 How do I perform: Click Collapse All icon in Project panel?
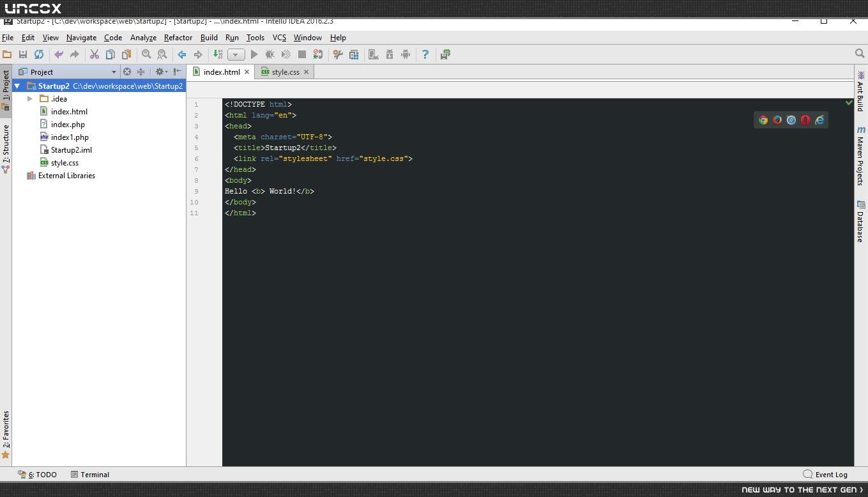coord(141,72)
